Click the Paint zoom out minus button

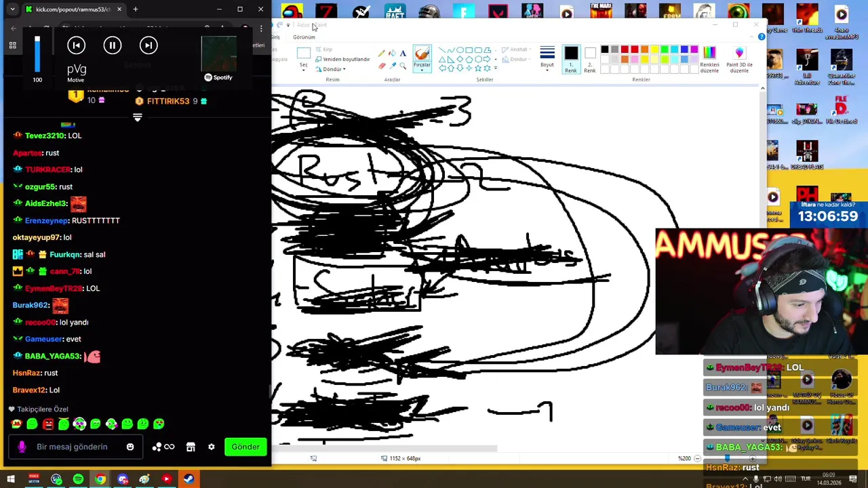tap(697, 458)
